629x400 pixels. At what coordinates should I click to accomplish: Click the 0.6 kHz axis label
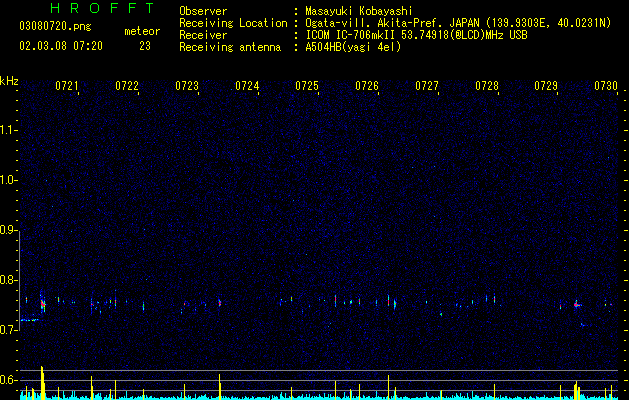[9, 380]
